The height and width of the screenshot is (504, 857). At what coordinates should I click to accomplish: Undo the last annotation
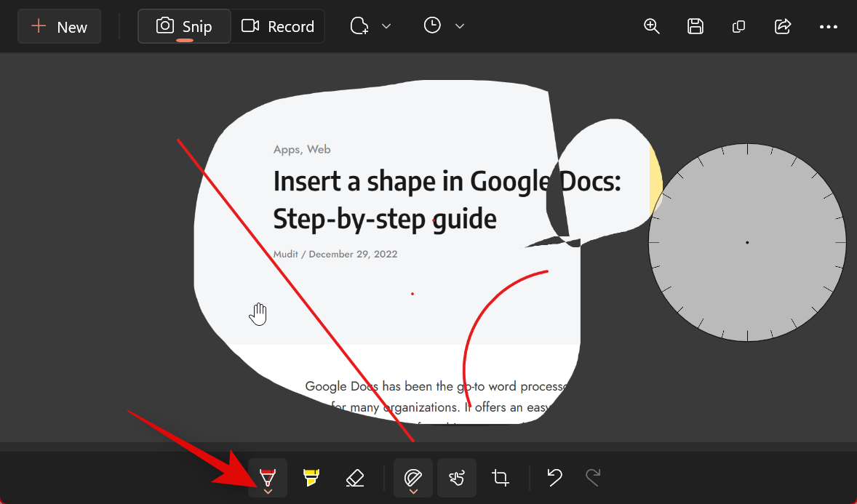click(x=555, y=477)
